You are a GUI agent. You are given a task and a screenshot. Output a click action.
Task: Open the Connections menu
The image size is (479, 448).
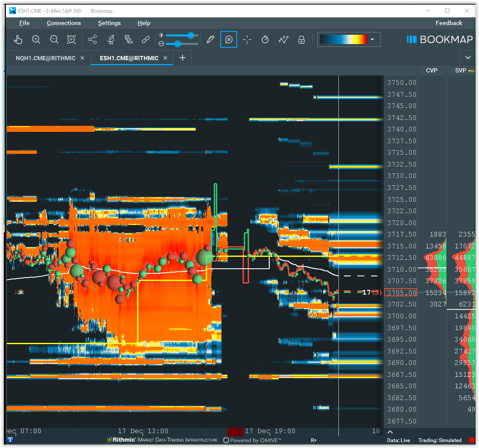[x=64, y=23]
